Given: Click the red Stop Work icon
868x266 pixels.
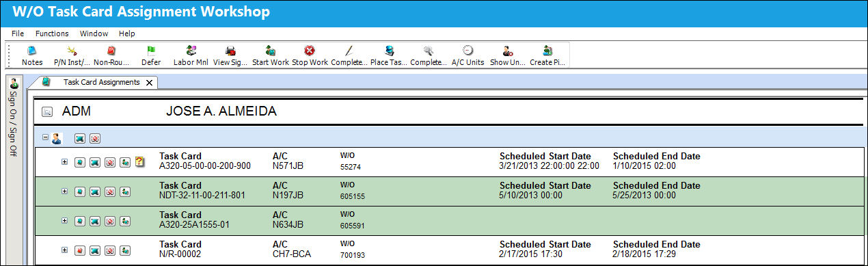Looking at the screenshot, I should (310, 50).
